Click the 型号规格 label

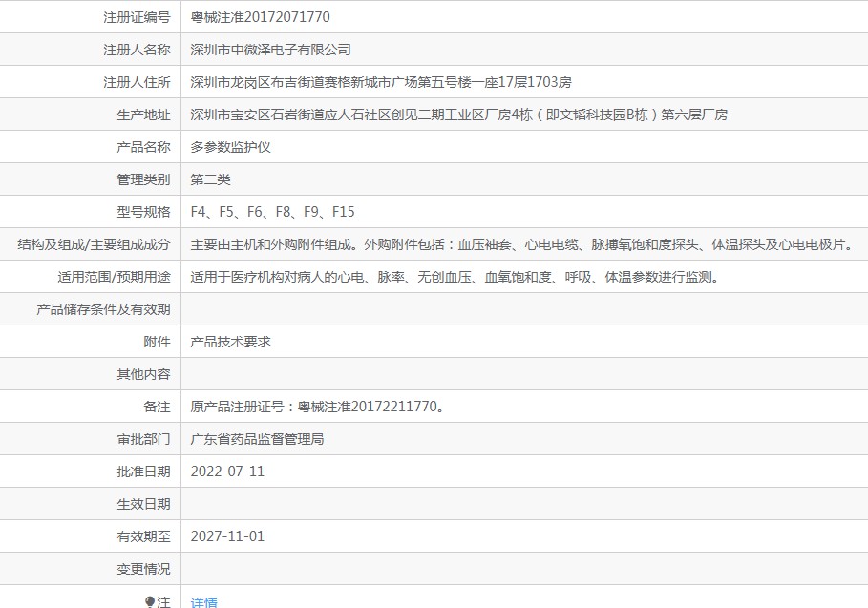143,212
